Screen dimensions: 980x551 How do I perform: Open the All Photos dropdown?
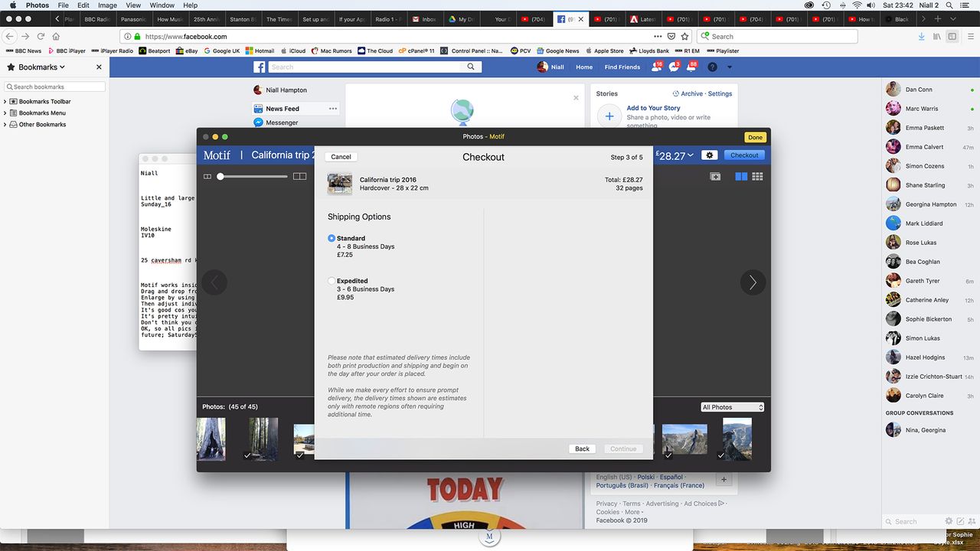coord(733,407)
